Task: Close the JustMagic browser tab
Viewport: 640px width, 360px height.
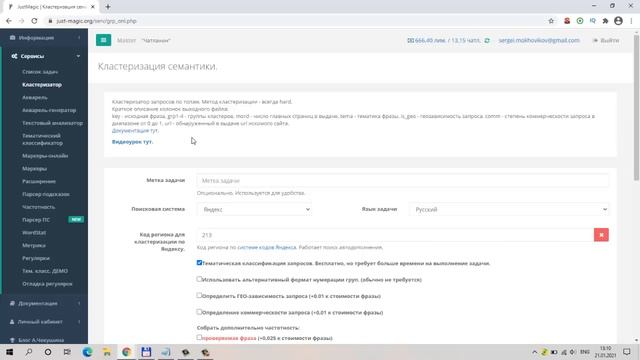Action: pyautogui.click(x=93, y=7)
